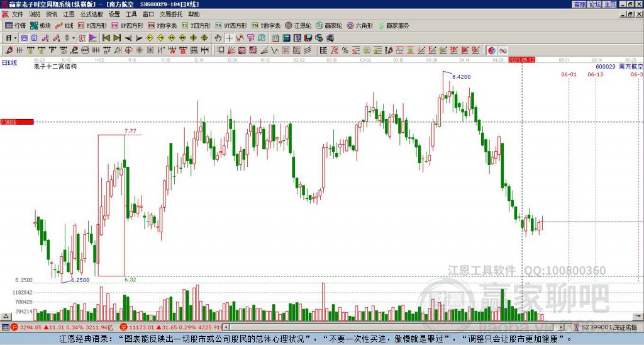Open the 行情 quotes view
Viewport: 644px width, 345px height.
tap(15, 25)
